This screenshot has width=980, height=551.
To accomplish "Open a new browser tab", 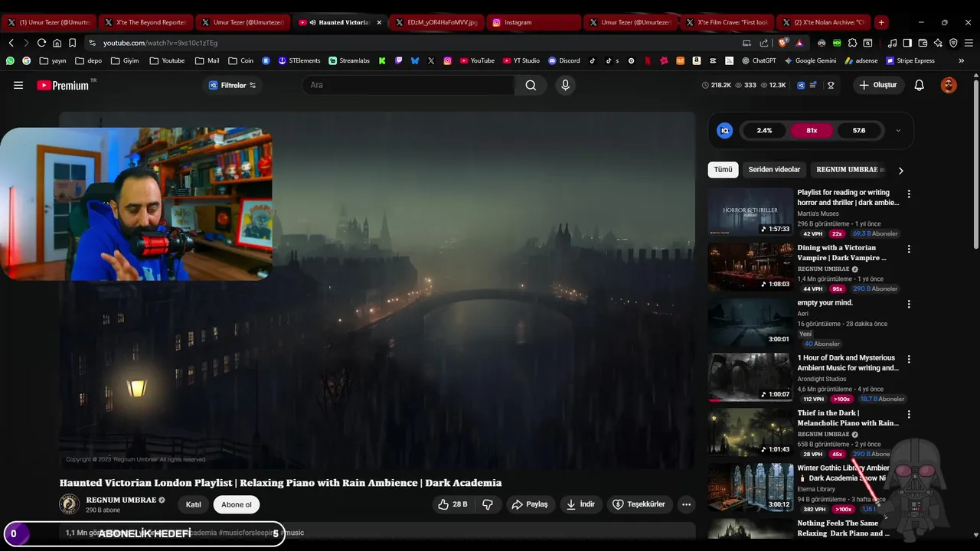I will (x=881, y=22).
